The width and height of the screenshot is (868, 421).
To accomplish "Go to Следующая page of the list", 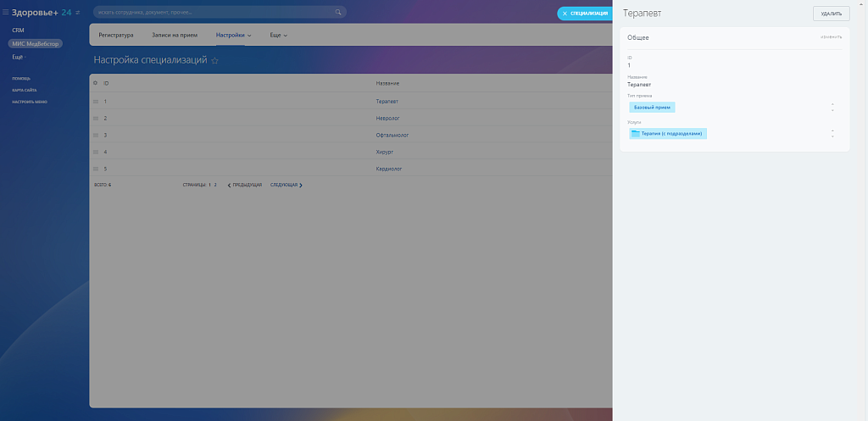I will [x=287, y=185].
